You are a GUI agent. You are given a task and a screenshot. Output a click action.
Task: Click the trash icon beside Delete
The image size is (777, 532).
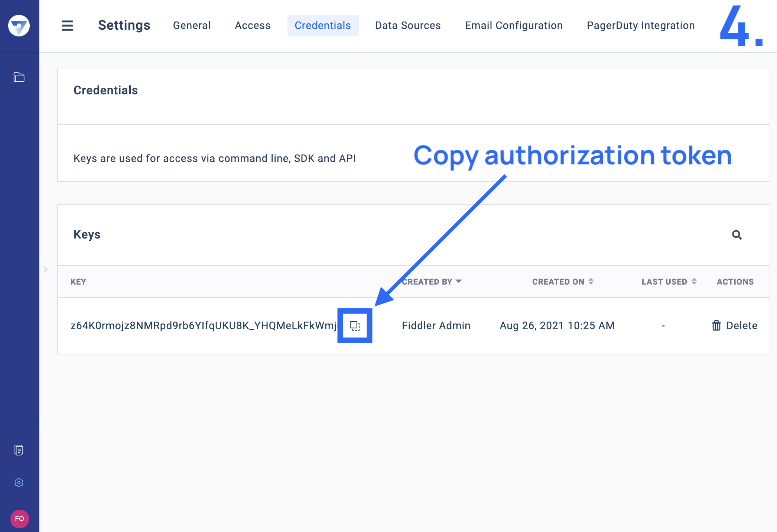tap(716, 326)
